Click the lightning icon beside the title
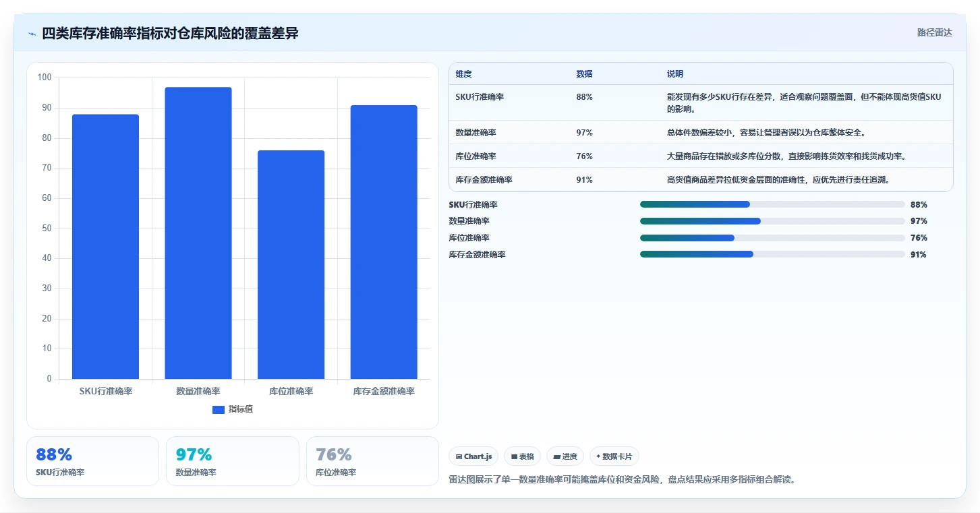Image resolution: width=980 pixels, height=513 pixels. pyautogui.click(x=32, y=34)
